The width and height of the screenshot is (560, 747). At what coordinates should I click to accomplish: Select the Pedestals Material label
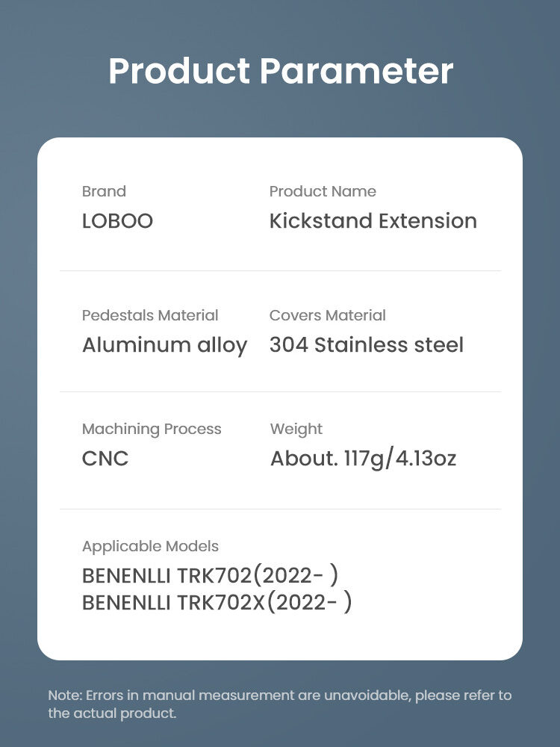tap(150, 315)
